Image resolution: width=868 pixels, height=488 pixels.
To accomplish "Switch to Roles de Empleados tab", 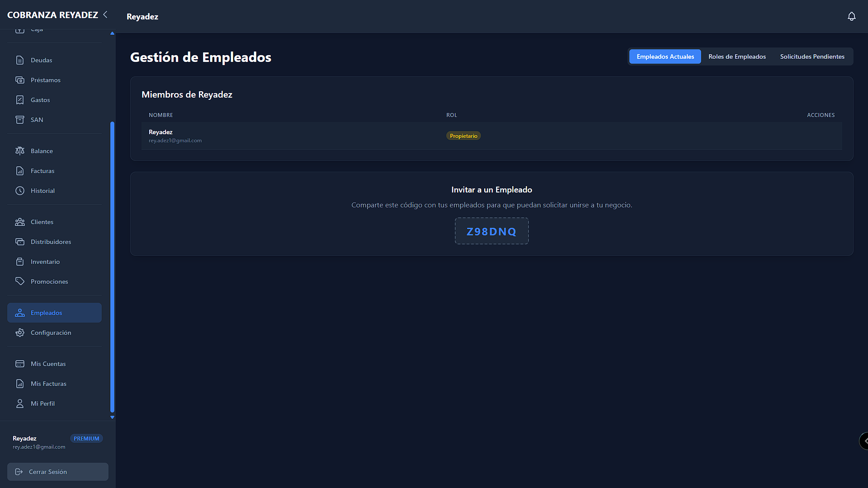I will tap(737, 56).
